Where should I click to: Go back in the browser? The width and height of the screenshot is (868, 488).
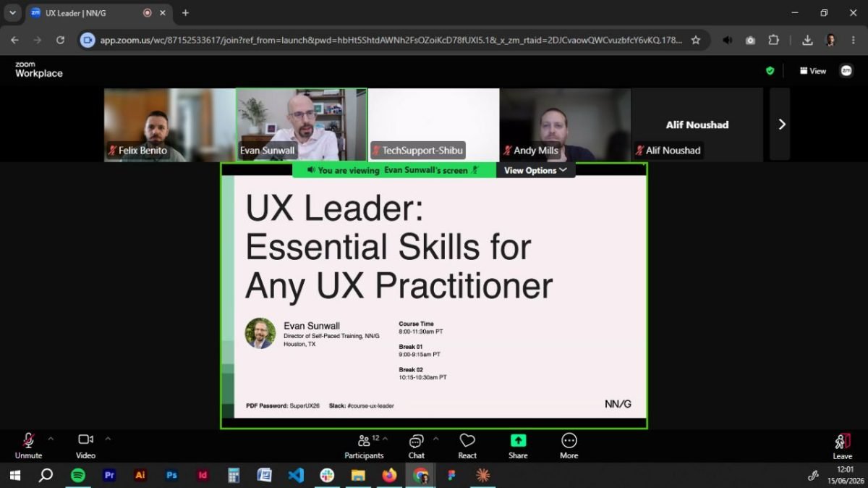(14, 41)
